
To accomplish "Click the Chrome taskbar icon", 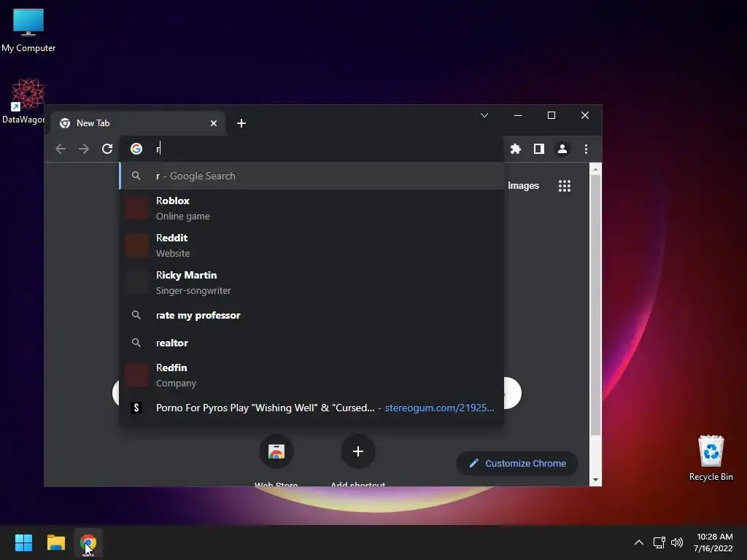I will (88, 542).
